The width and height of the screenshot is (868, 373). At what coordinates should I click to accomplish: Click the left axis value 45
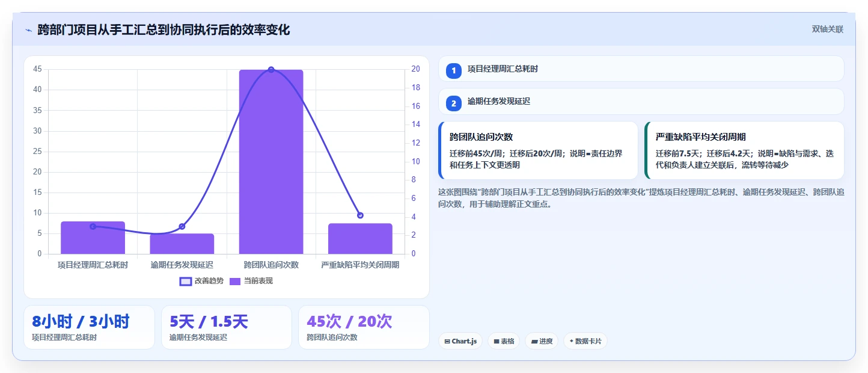[x=37, y=69]
